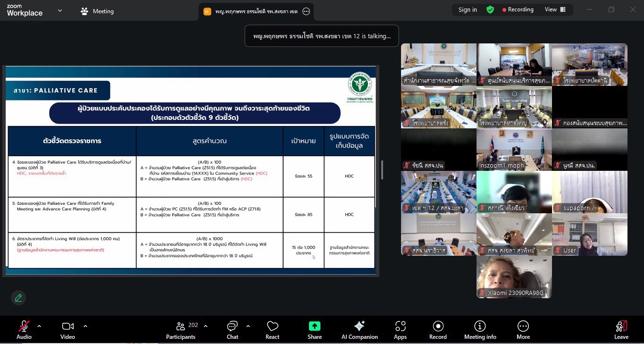Viewport: 644px width, 344px height.
Task: Expand video options arrow next to Video
Action: 85,326
